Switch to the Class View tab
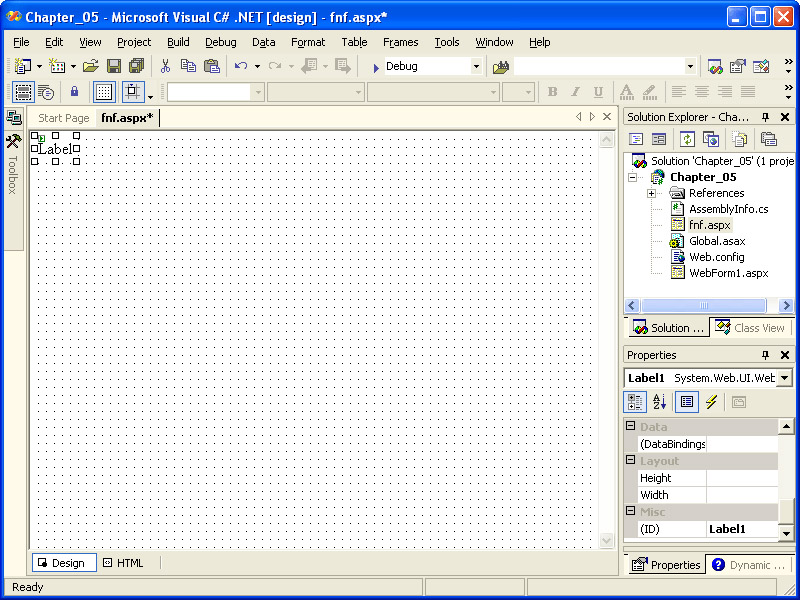This screenshot has height=600, width=800. 750,328
